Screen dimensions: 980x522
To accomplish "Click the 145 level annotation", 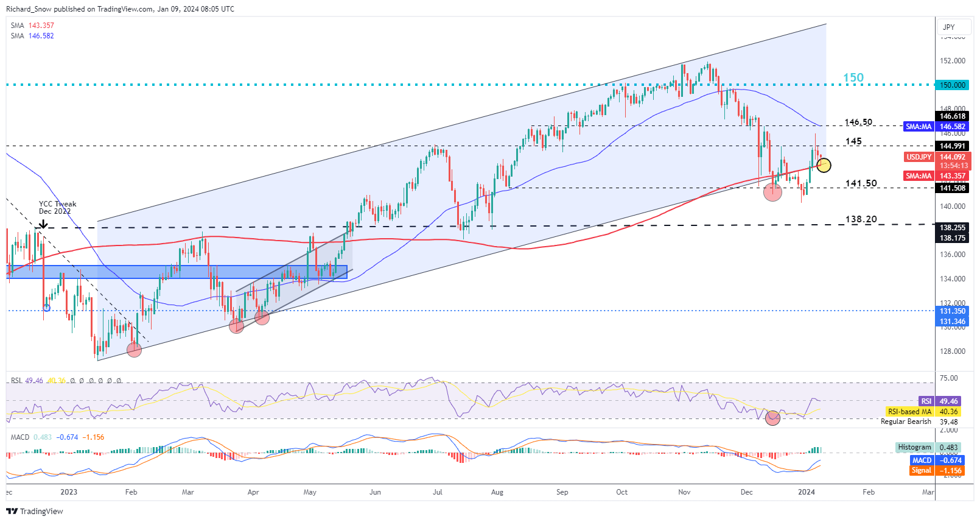I will click(x=853, y=141).
